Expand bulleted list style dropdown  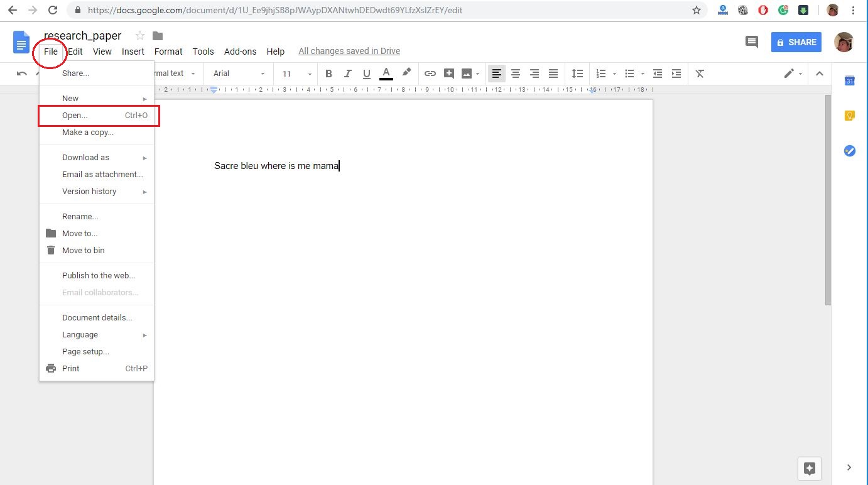click(643, 74)
